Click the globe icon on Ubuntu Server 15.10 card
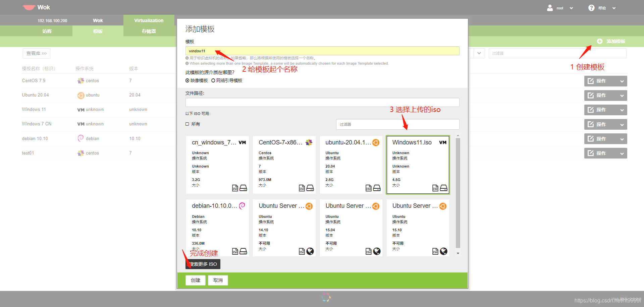This screenshot has height=307, width=644. click(x=444, y=251)
